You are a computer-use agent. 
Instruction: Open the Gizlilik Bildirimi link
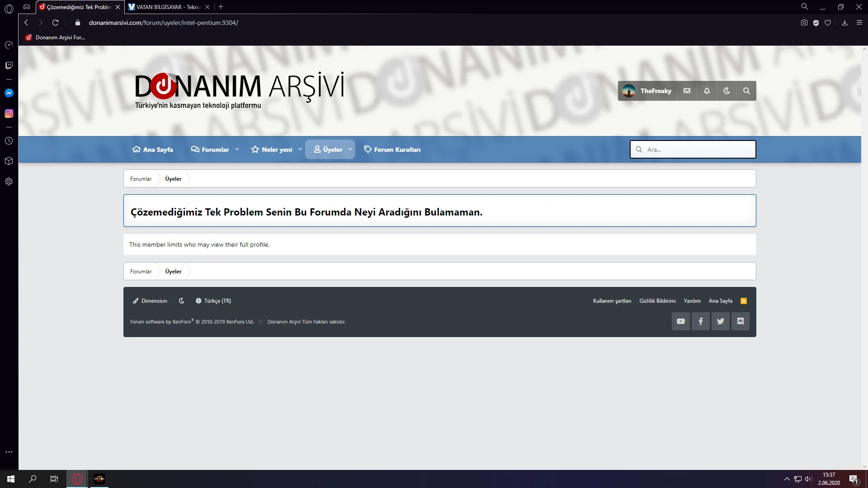pos(657,300)
